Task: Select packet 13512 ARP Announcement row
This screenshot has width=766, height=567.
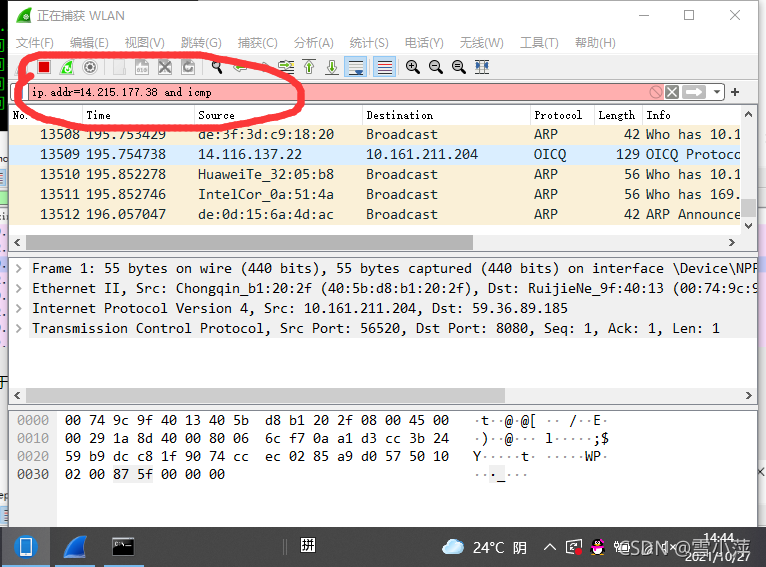Action: pos(375,214)
